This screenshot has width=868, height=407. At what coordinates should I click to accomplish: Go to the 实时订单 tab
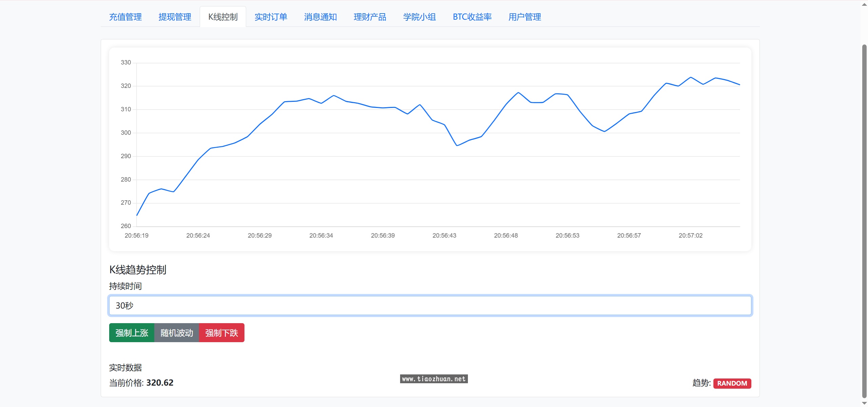point(271,17)
